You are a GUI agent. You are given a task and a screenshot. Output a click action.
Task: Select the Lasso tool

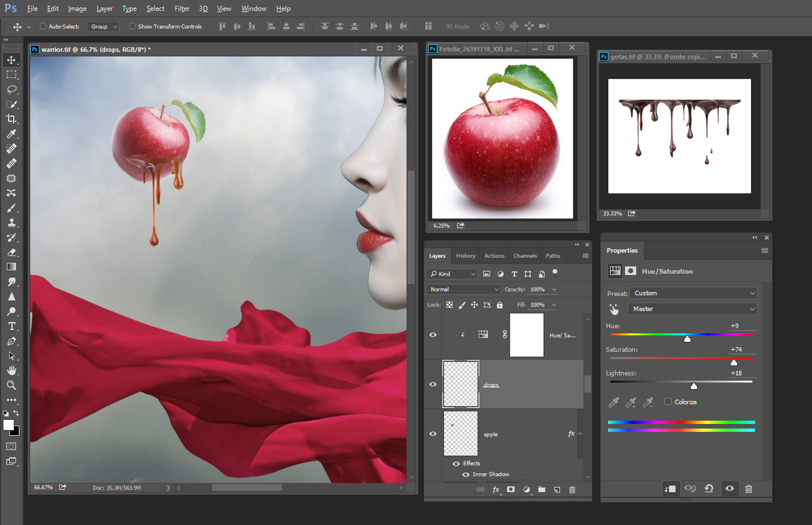tap(11, 89)
